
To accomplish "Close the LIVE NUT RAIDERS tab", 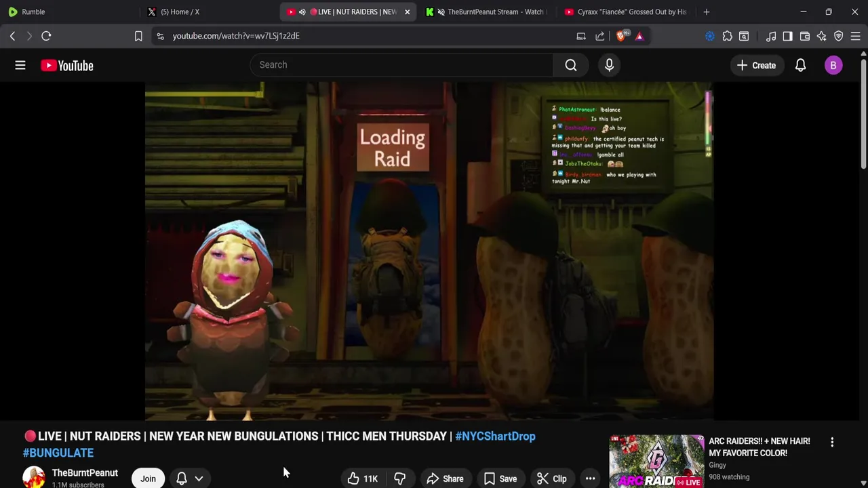I will tap(407, 12).
